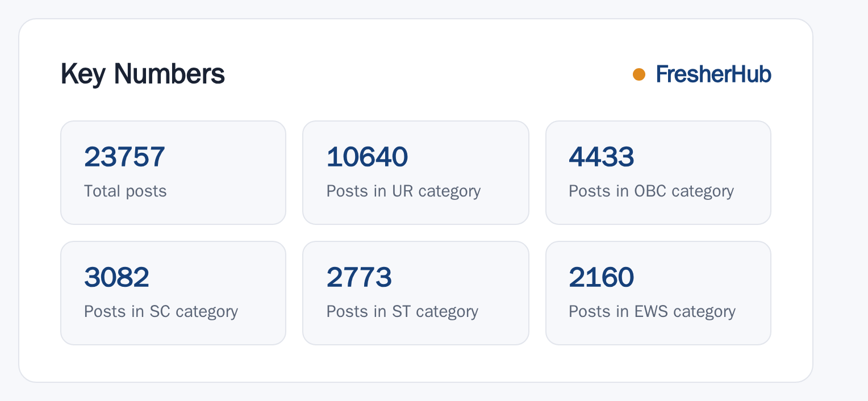This screenshot has height=401, width=868.
Task: Click the 'Posts in ST category' label
Action: 402,312
